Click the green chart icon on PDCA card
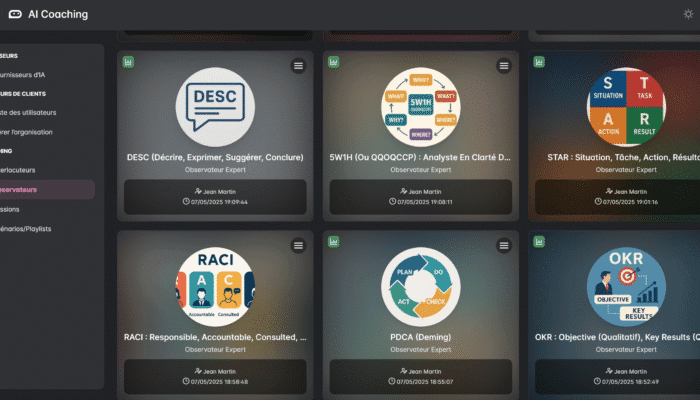 point(334,242)
